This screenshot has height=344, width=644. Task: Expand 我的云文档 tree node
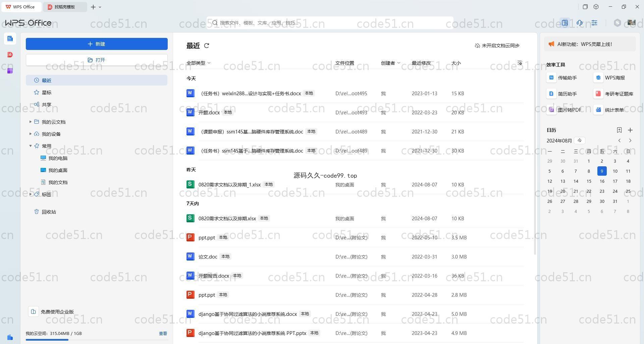[31, 122]
